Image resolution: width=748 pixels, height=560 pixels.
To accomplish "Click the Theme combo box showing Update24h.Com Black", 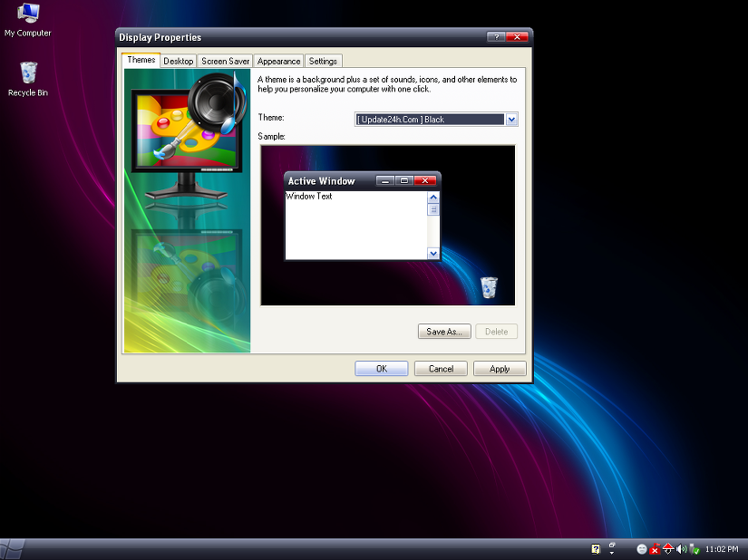I will pyautogui.click(x=436, y=119).
